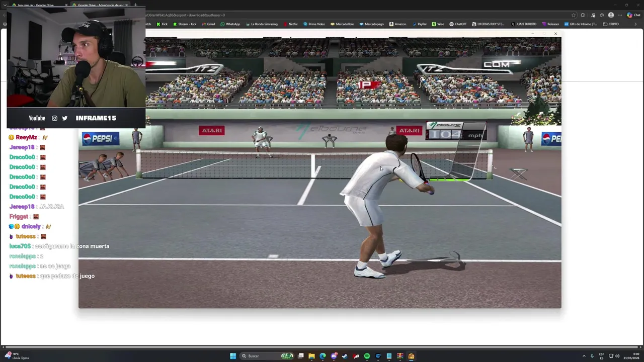Open File Explorer from taskbar

(311, 356)
